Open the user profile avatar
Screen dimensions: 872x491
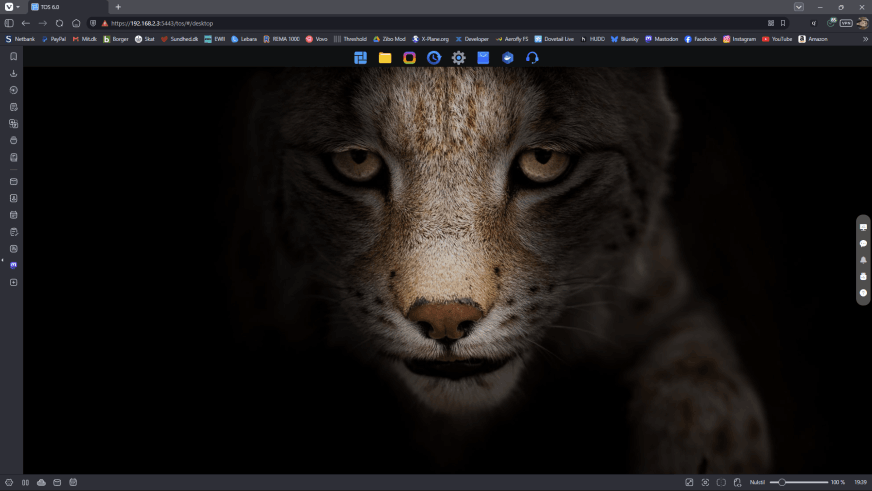863,23
